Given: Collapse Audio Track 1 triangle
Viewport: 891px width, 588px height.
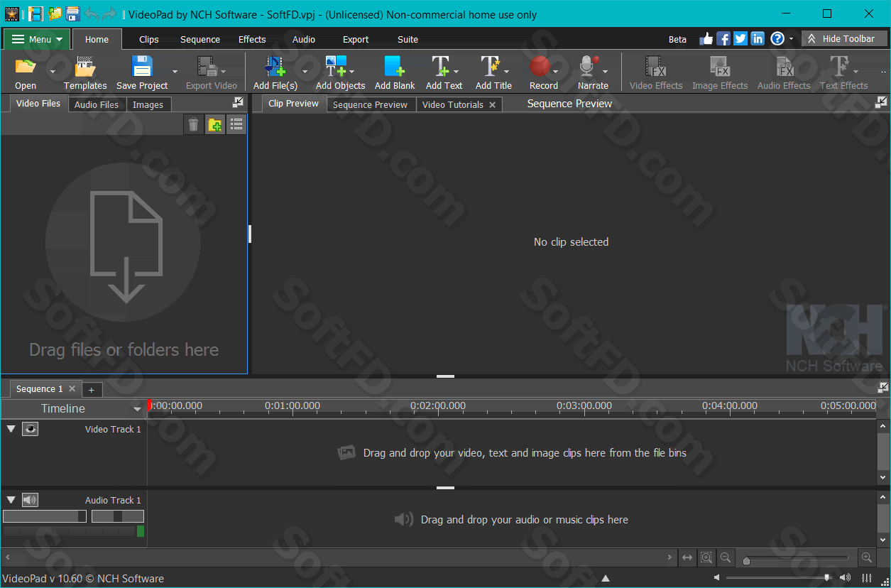Looking at the screenshot, I should coord(11,500).
